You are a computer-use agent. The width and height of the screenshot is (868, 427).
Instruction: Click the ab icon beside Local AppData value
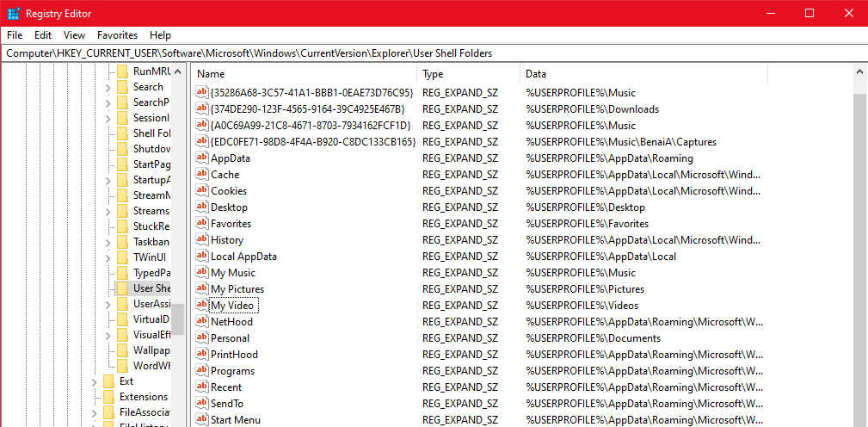pos(202,256)
